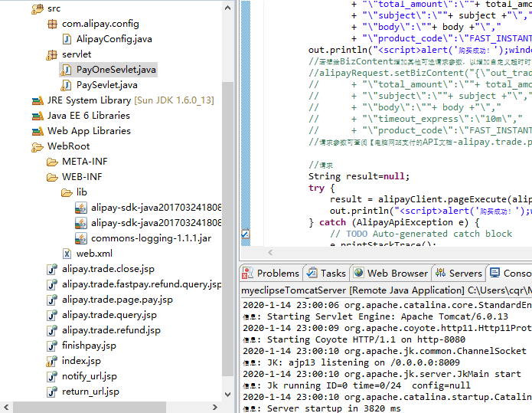The height and width of the screenshot is (413, 532).
Task: Click the WebRoot folder icon
Action: pos(38,146)
